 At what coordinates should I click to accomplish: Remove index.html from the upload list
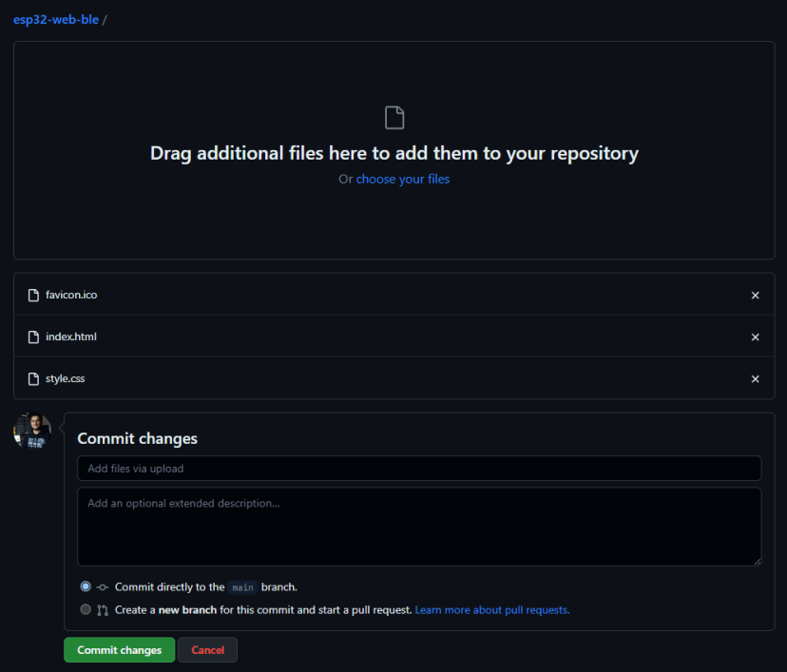(755, 336)
